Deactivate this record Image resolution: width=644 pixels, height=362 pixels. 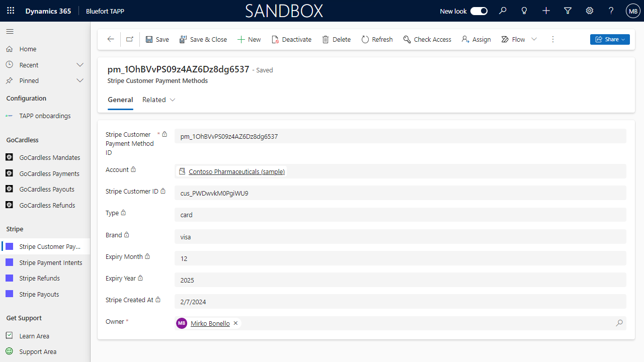coord(291,39)
